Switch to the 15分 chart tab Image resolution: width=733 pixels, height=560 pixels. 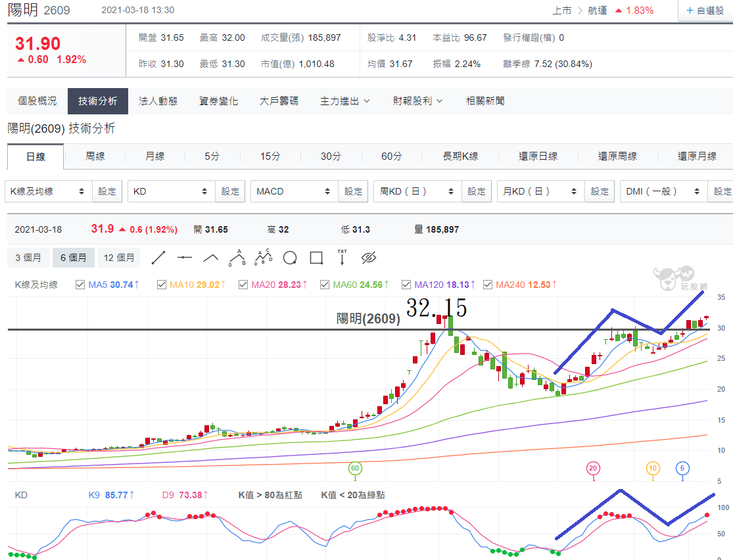tap(270, 156)
